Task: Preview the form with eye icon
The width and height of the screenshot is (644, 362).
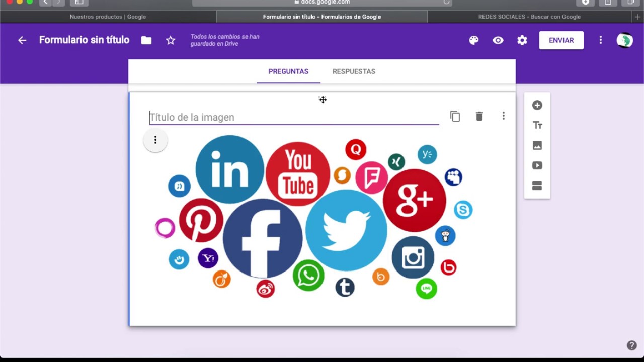Action: tap(498, 40)
